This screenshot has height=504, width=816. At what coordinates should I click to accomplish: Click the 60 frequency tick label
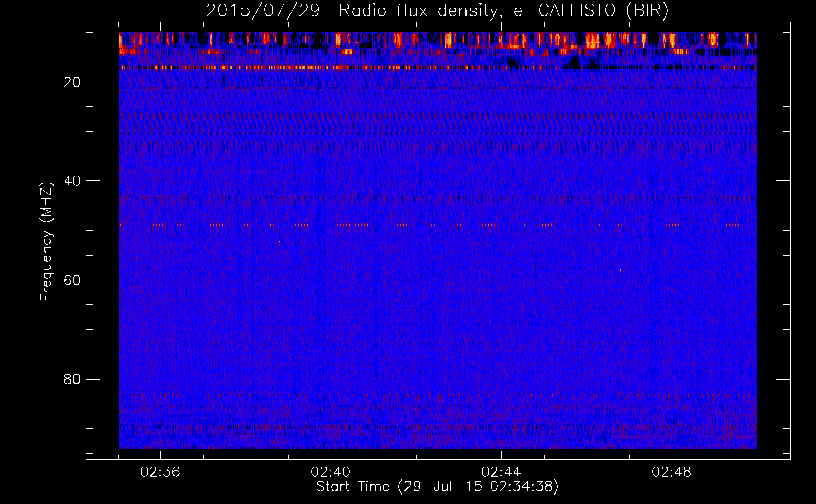tap(72, 280)
